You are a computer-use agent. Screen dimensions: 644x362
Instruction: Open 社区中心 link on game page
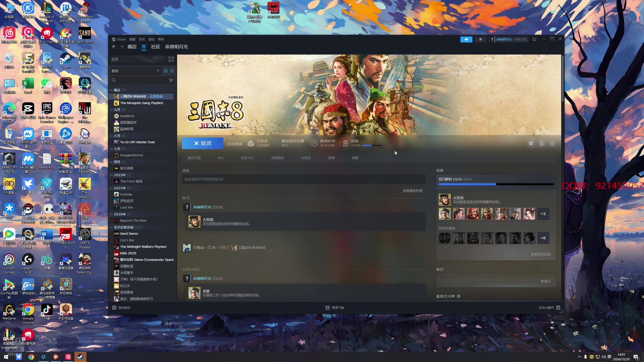coord(248,158)
